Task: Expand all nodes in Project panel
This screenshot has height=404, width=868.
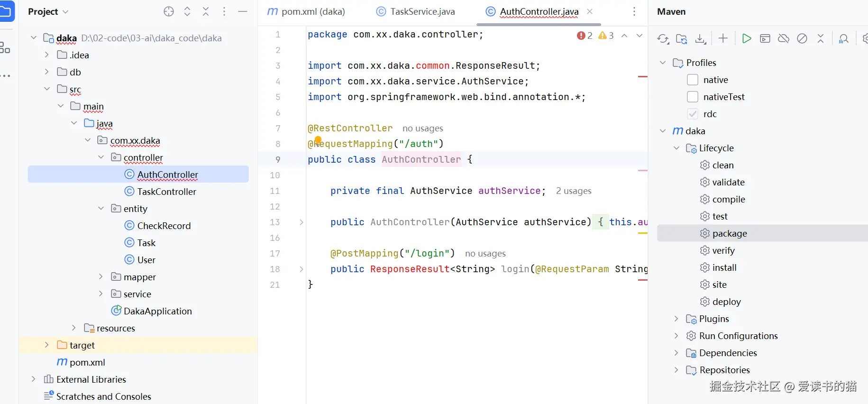Action: [x=187, y=11]
